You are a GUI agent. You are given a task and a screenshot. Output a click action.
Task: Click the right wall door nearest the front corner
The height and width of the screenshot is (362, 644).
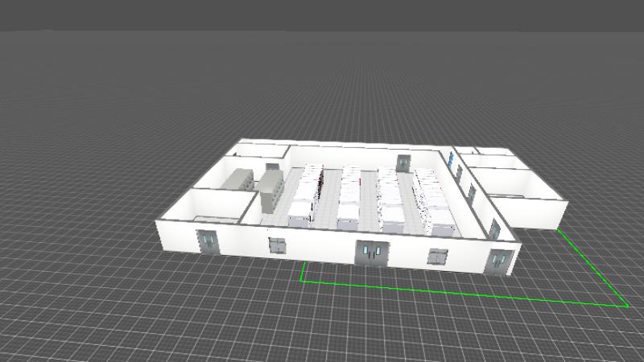coord(493,231)
